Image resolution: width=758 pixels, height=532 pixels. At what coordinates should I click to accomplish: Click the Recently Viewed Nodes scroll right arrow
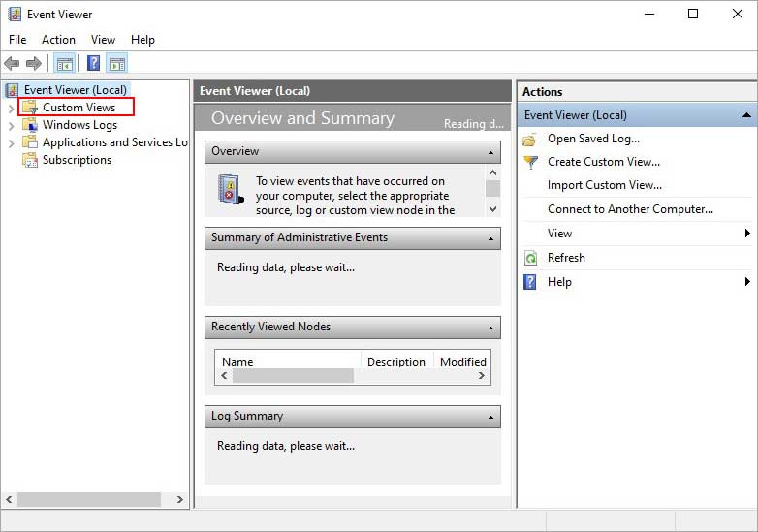(x=482, y=375)
